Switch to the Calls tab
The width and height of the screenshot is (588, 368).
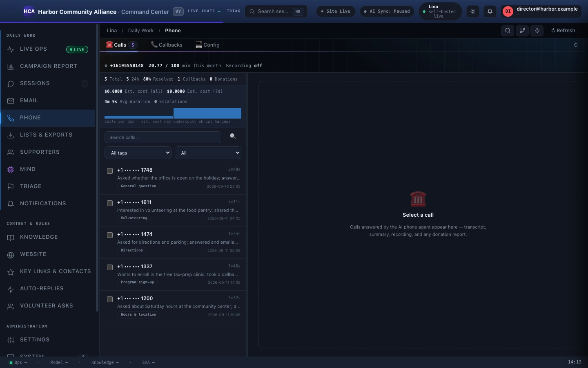pyautogui.click(x=121, y=45)
